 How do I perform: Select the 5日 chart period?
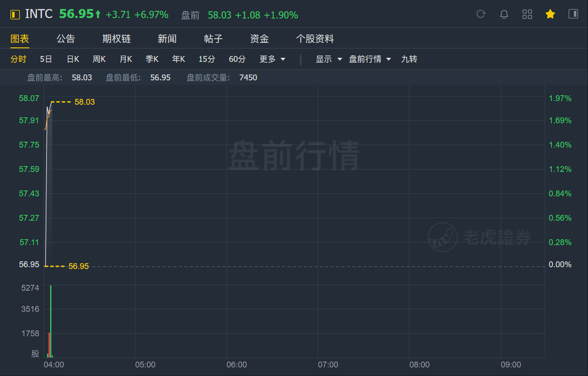(x=46, y=59)
